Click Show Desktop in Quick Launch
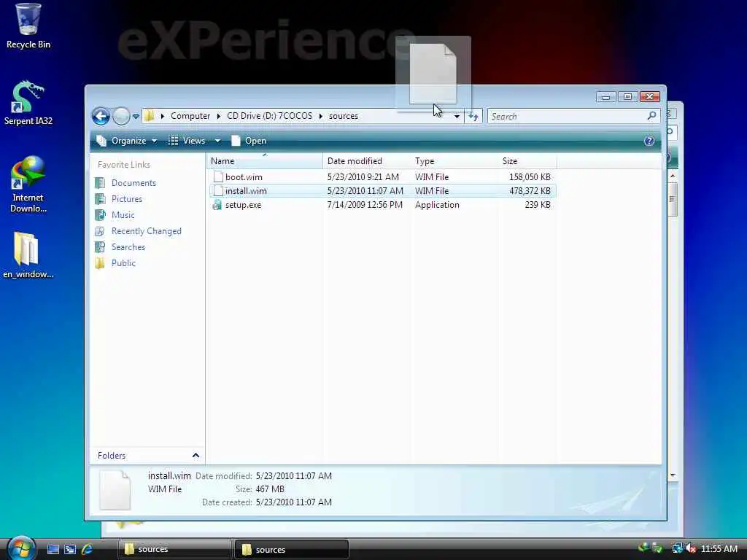The image size is (747, 560). coord(53,550)
